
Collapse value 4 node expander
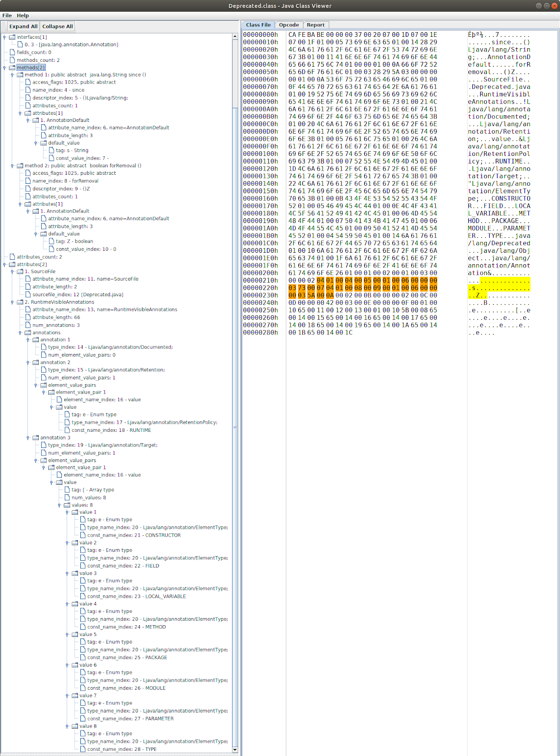67,604
